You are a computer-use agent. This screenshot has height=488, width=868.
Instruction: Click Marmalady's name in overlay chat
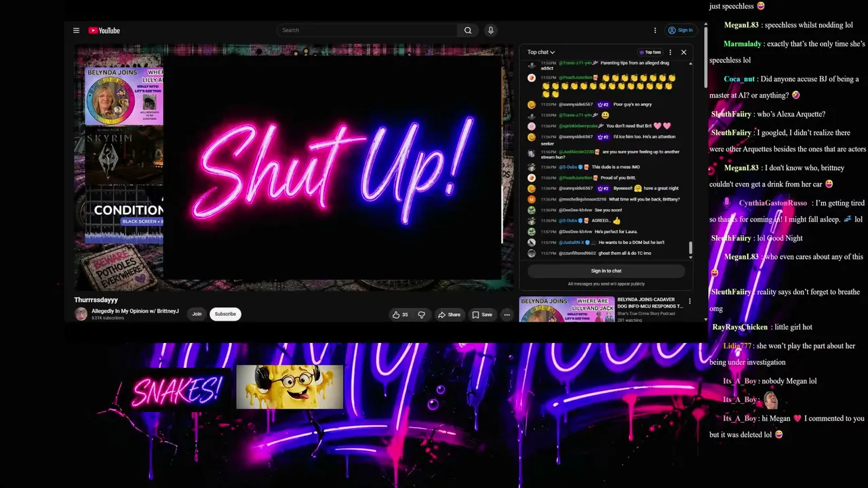[x=743, y=44]
